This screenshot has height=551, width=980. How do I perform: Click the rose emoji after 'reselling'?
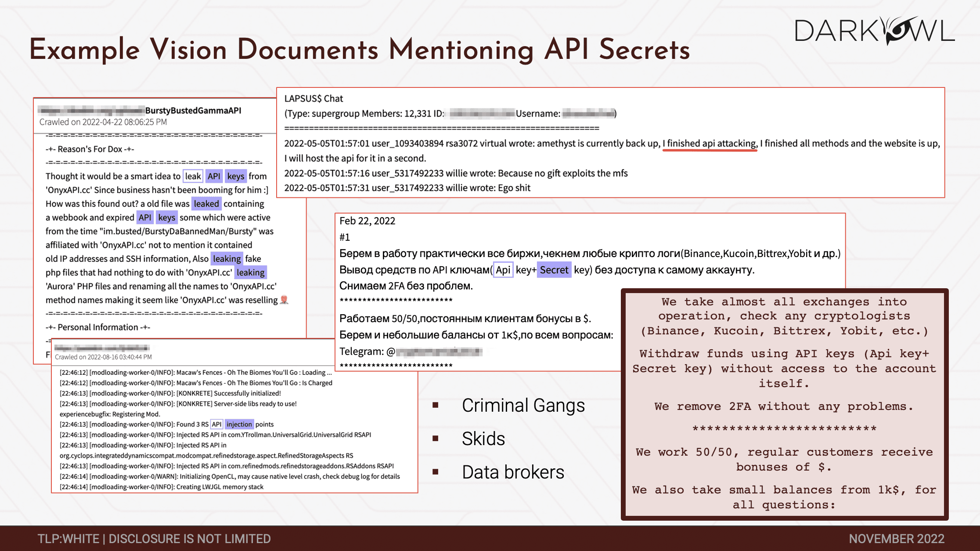tap(285, 300)
